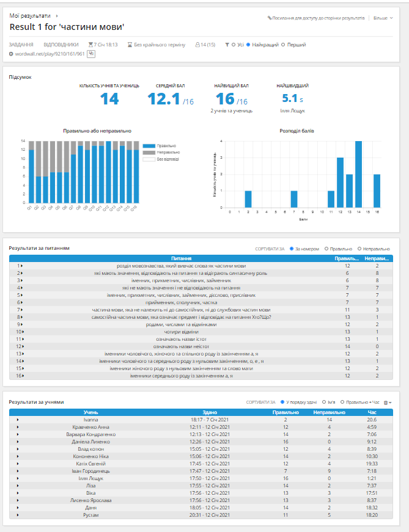
Task: Sort questions by 'Неправильно' radio option
Action: 359,249
